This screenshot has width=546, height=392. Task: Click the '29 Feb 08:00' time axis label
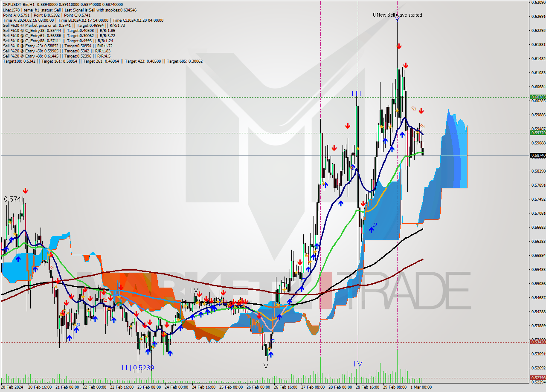click(x=395, y=387)
